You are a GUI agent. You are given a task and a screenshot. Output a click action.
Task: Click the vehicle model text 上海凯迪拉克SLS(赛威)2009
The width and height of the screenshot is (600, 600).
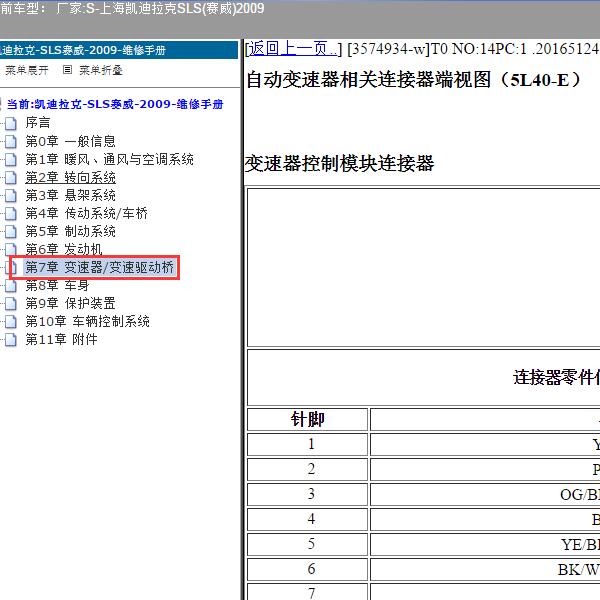[x=182, y=8]
